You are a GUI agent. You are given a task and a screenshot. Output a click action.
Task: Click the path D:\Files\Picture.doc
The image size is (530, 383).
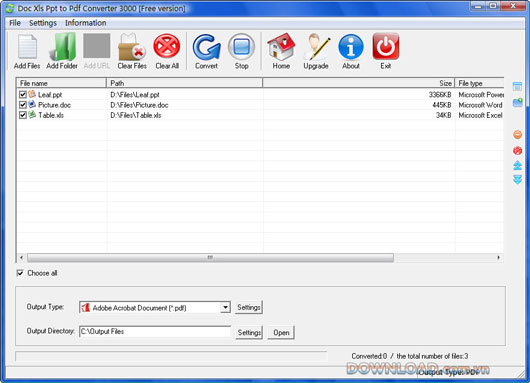tap(139, 105)
